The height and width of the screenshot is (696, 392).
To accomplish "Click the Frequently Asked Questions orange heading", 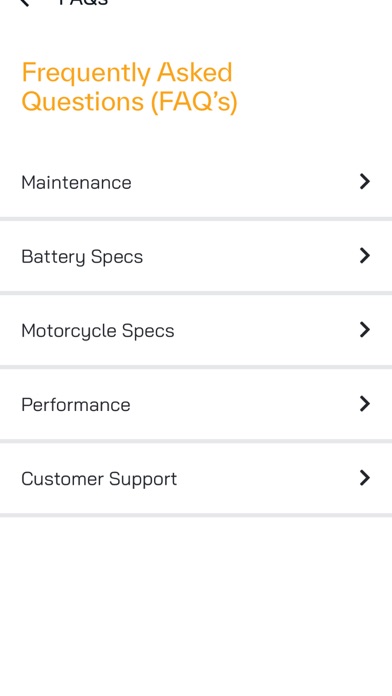I will pos(129,87).
